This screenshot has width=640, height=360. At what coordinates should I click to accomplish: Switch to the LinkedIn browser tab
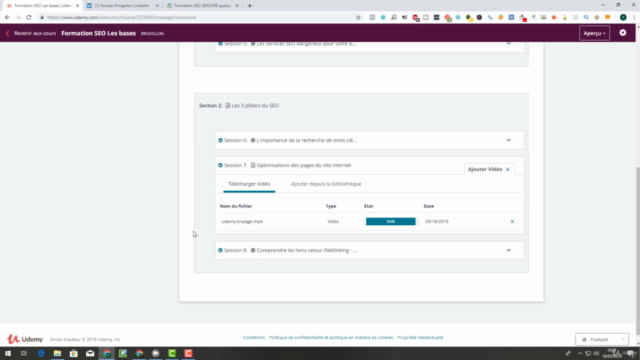122,6
